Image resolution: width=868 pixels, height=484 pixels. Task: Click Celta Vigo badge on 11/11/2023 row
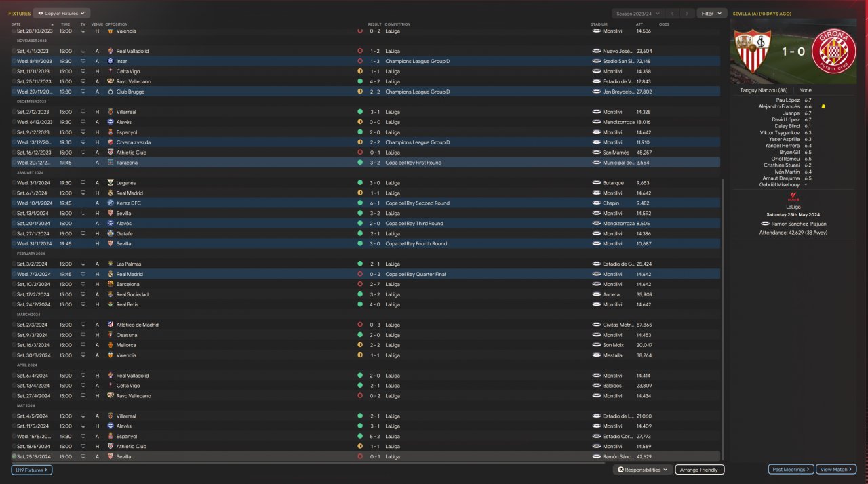point(111,71)
